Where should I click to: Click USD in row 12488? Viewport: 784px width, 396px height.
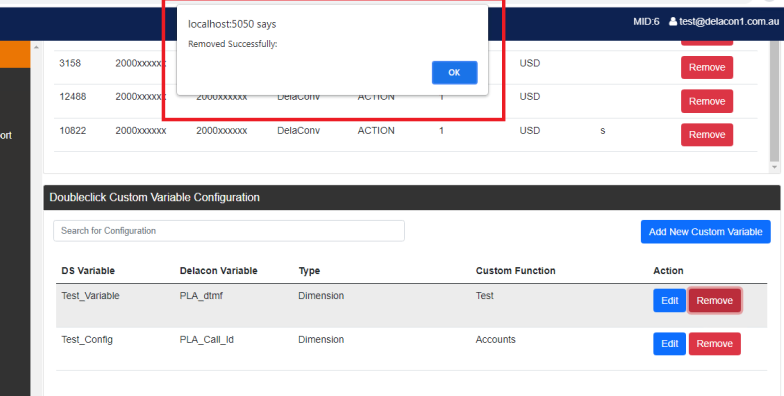(530, 96)
